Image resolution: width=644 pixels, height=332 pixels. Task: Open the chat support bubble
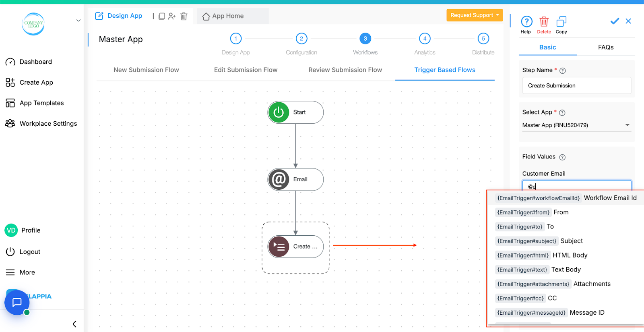(17, 302)
